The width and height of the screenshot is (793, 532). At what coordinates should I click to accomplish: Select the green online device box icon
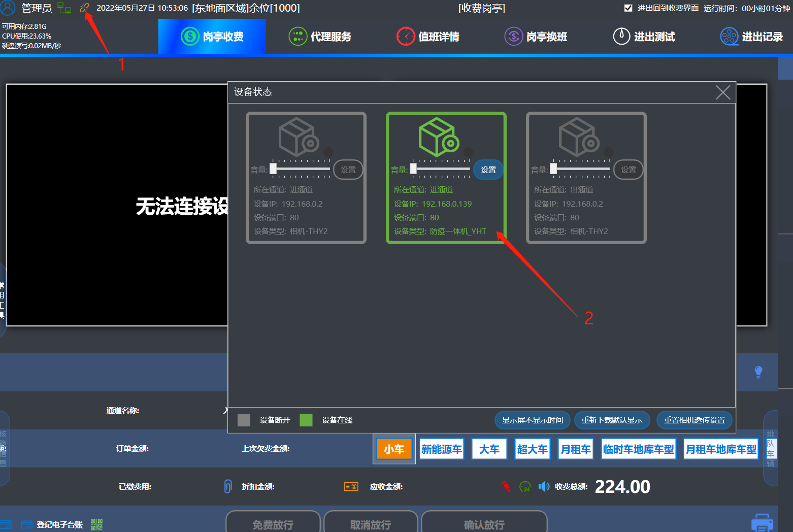[439, 137]
